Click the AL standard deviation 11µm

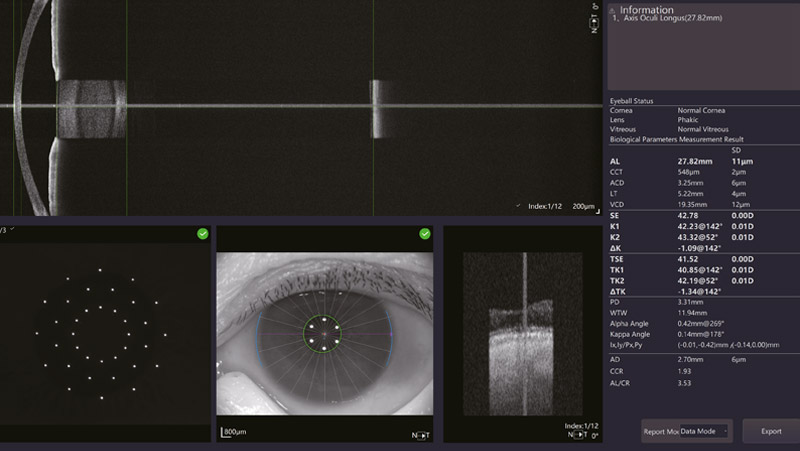point(742,161)
